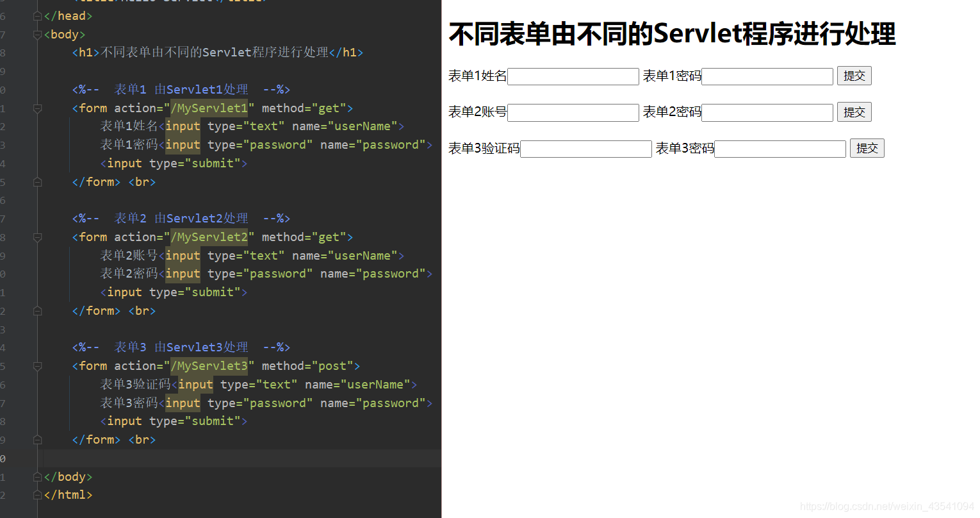Select the 表单2密码 password field
Screen dimensions: 980x518
[766, 112]
